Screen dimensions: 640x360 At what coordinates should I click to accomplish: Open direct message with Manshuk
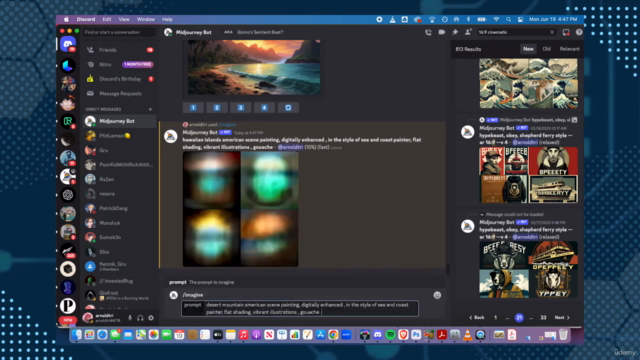coord(119,223)
